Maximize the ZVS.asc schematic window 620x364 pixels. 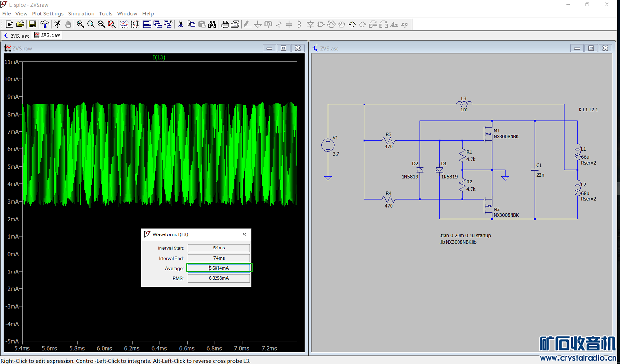pos(591,48)
